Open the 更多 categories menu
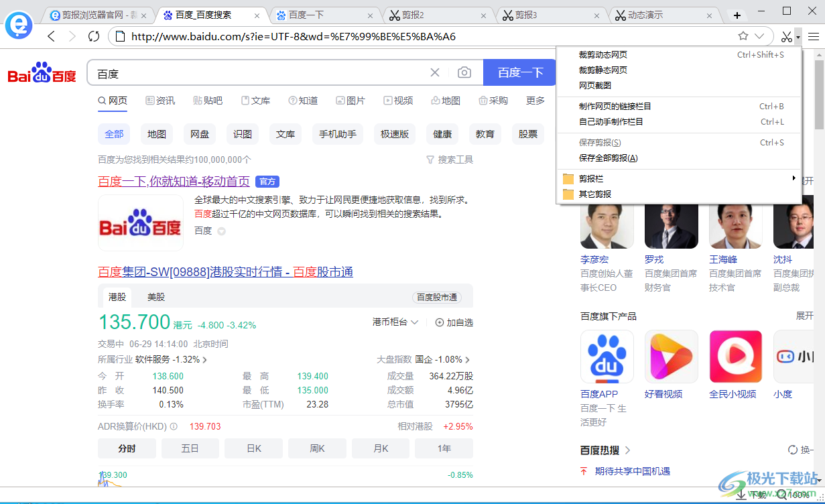This screenshot has height=504, width=825. [x=535, y=101]
